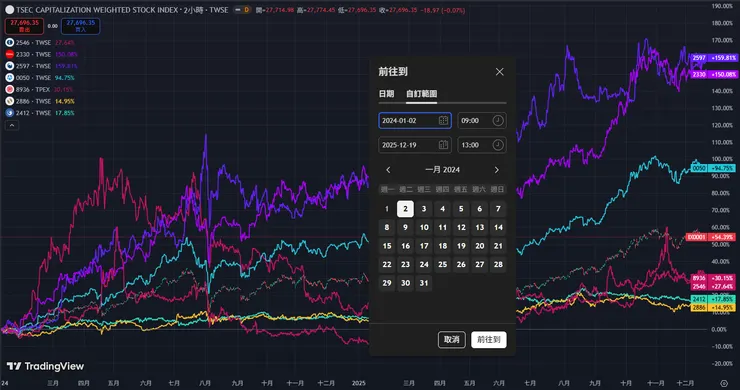
Task: Click the 2886 TWSE symbol logo
Action: 9,101
